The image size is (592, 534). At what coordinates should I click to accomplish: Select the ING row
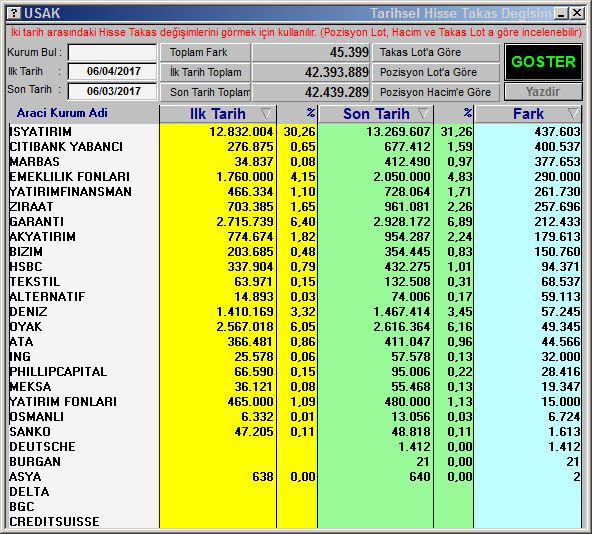pyautogui.click(x=294, y=357)
